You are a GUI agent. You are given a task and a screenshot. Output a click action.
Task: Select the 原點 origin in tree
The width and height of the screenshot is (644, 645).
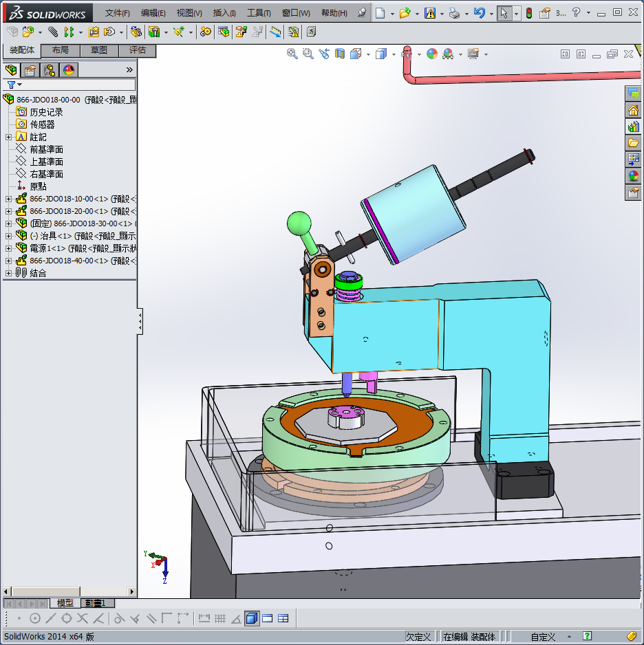38,186
